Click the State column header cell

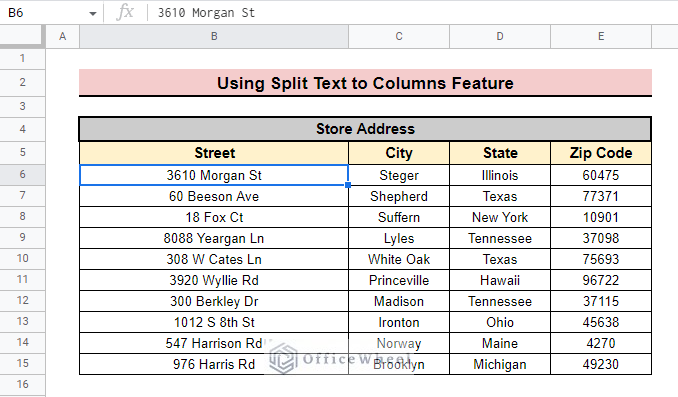(500, 153)
